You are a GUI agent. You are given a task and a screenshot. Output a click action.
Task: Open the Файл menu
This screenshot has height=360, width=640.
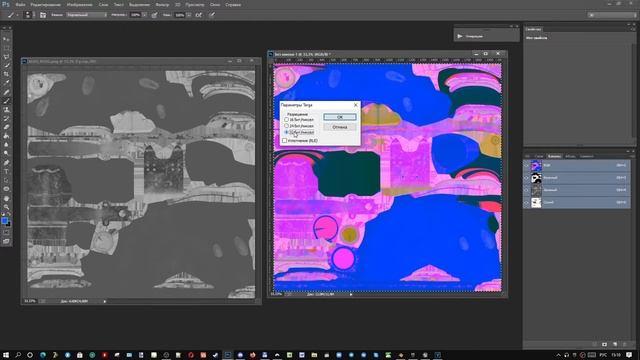click(x=20, y=4)
